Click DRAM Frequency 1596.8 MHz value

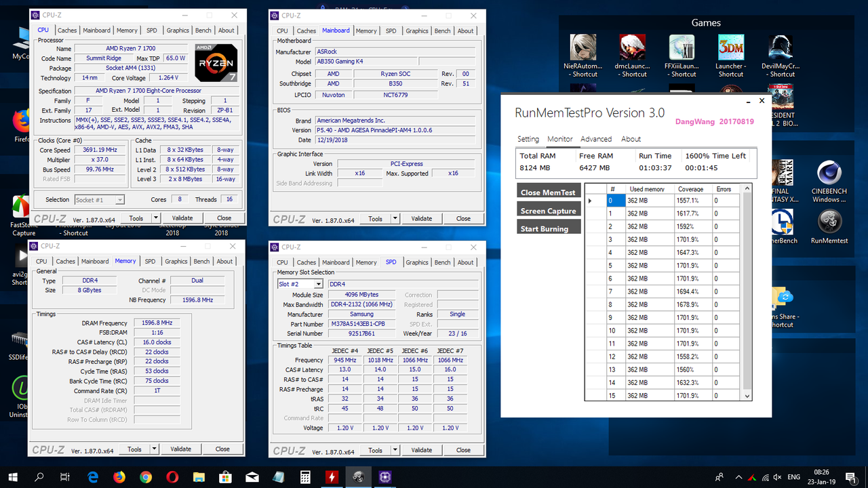coord(157,323)
